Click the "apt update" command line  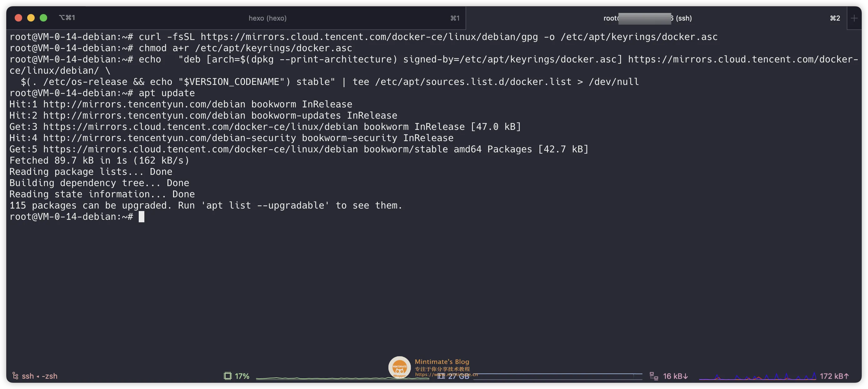click(x=102, y=93)
